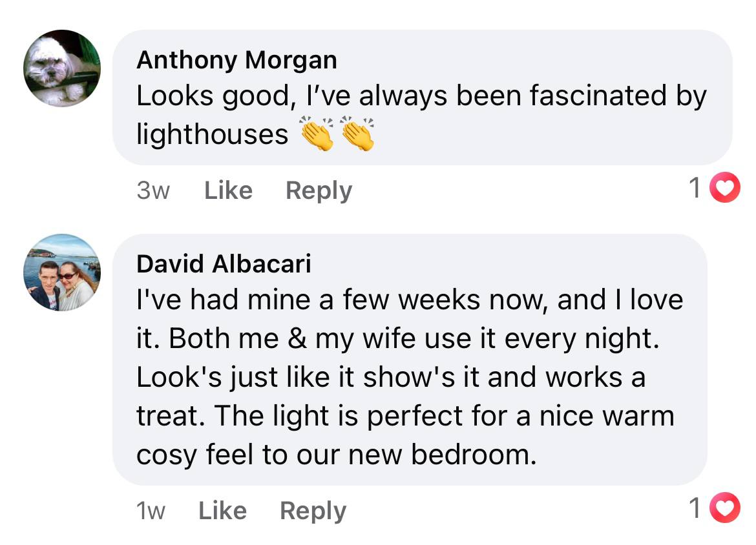Open the 1w timestamp on David's comment
This screenshot has width=756, height=545.
pyautogui.click(x=151, y=511)
